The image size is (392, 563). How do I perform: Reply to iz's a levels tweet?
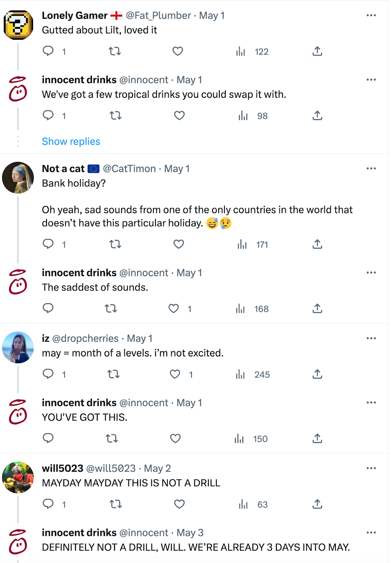pos(48,374)
